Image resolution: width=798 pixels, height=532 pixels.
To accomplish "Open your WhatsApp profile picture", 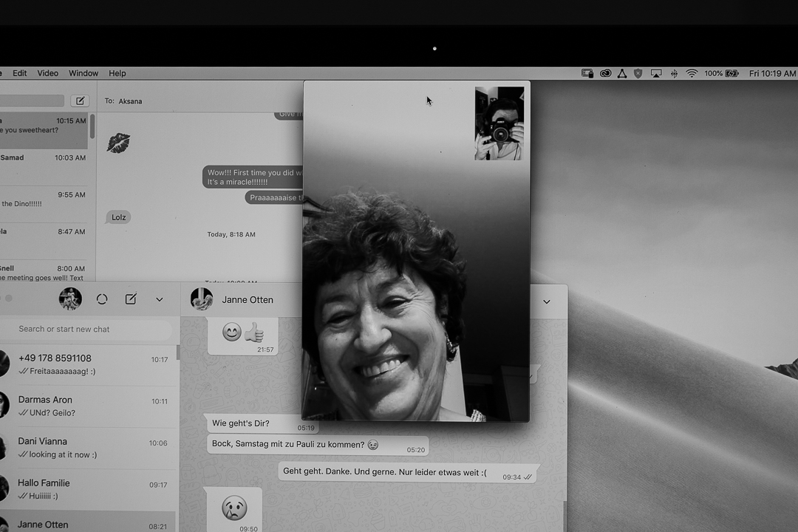I will coord(70,299).
